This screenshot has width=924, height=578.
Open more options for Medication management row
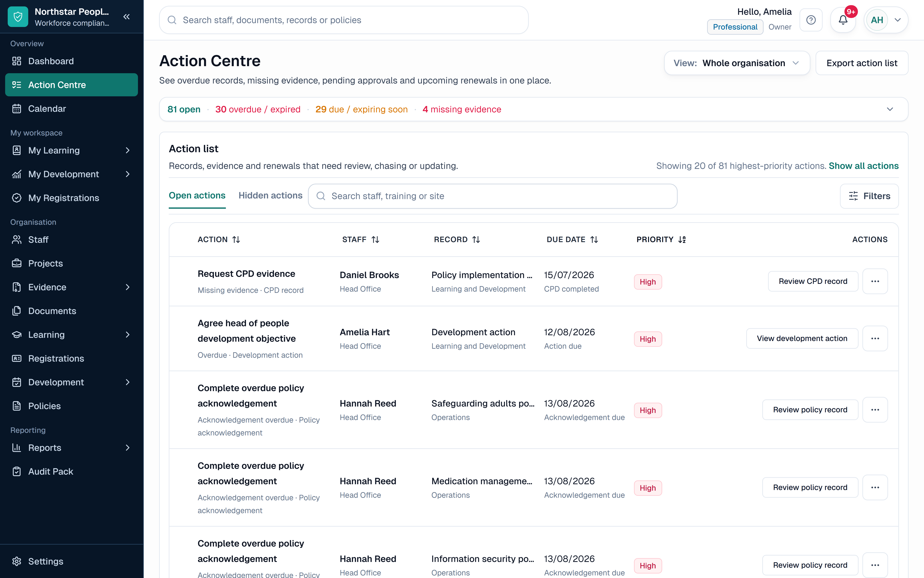(x=875, y=487)
